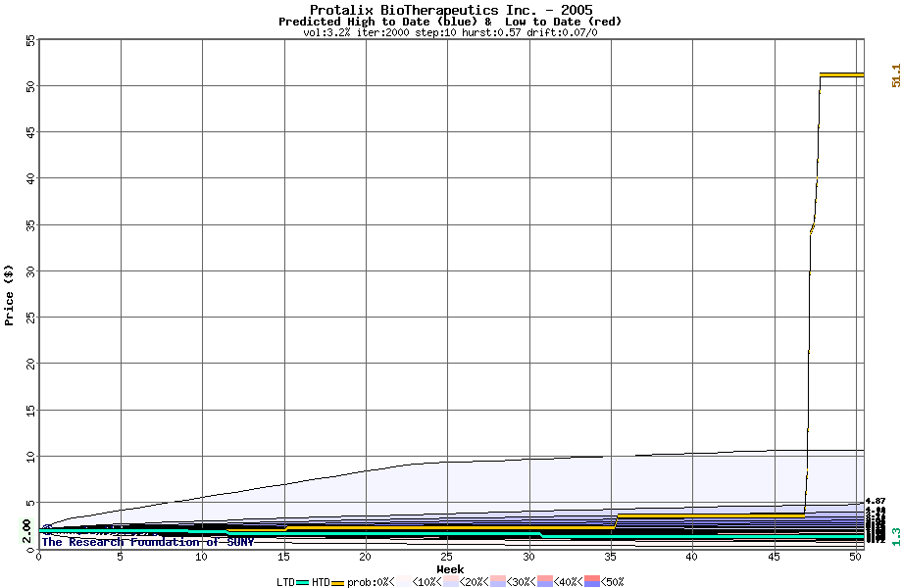
Task: Click the yellow HTD legend line swatch
Action: (x=337, y=583)
